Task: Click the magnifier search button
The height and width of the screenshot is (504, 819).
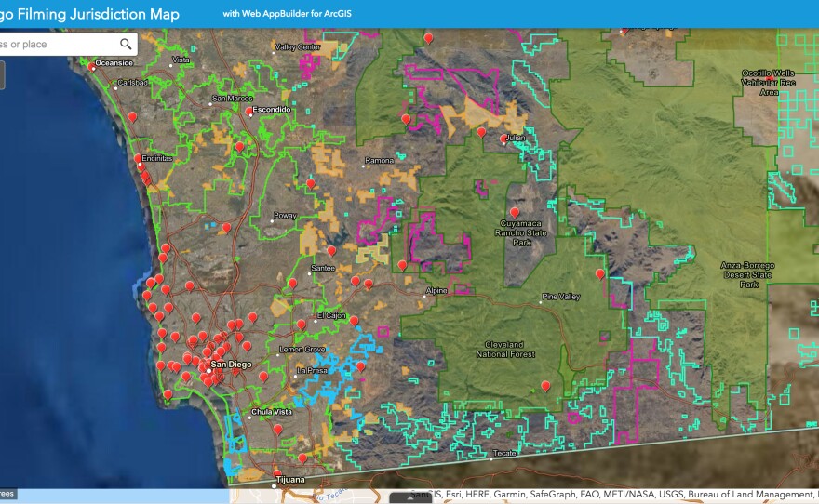Action: coord(126,44)
